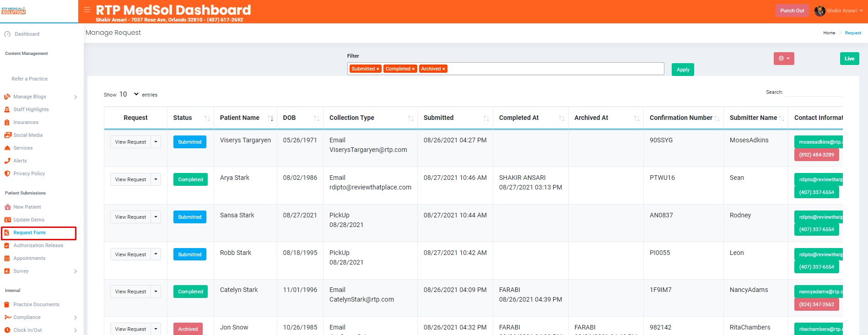This screenshot has height=335, width=868.
Task: Remove the Archived filter tag
Action: tap(443, 69)
